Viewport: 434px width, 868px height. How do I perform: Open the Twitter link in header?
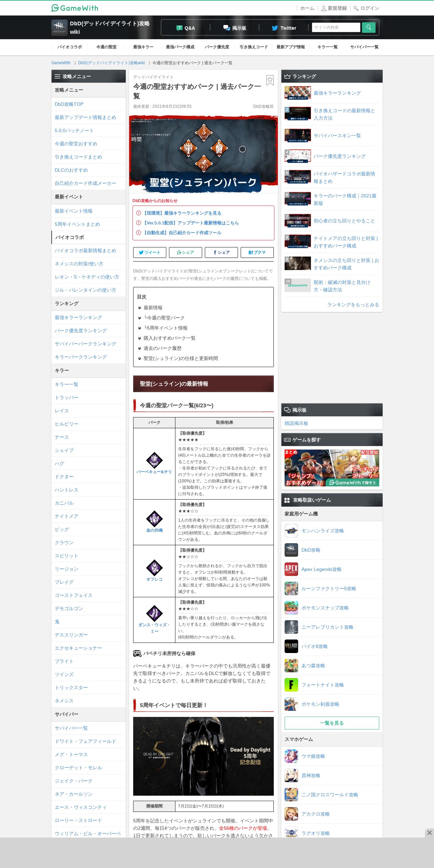click(284, 28)
